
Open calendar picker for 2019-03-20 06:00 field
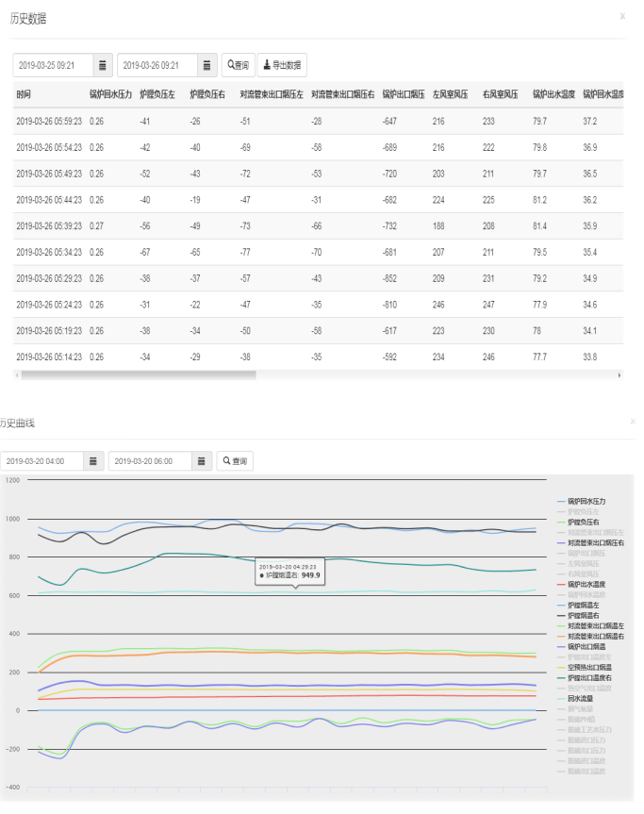(x=202, y=461)
